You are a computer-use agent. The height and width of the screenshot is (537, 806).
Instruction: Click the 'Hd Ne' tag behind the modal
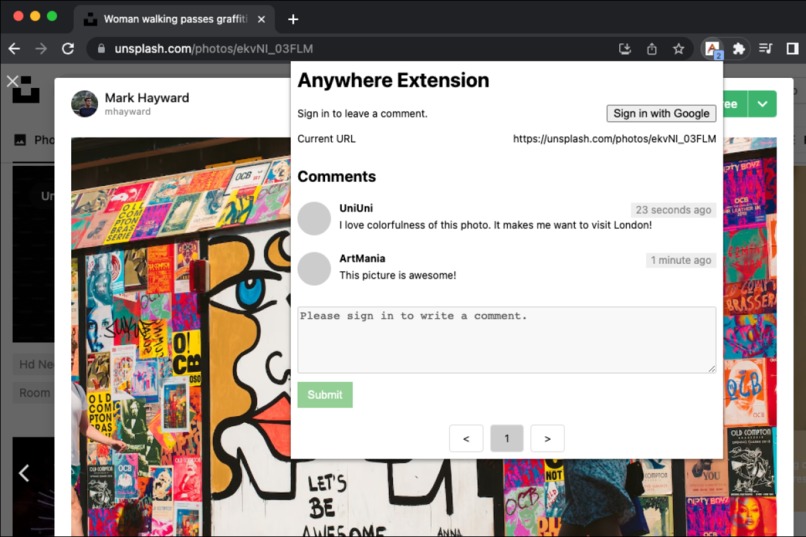tap(34, 364)
